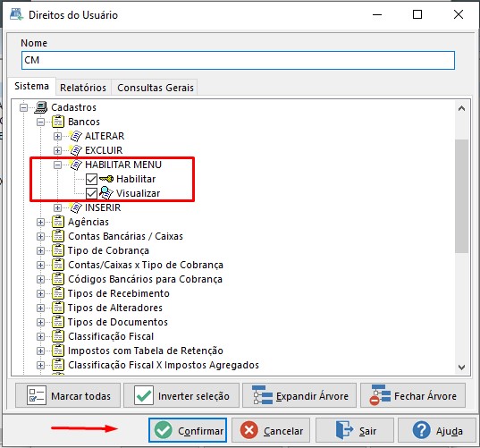Click the vertical scrollbar thumb in the tree
The width and height of the screenshot is (480, 448).
tap(461, 196)
